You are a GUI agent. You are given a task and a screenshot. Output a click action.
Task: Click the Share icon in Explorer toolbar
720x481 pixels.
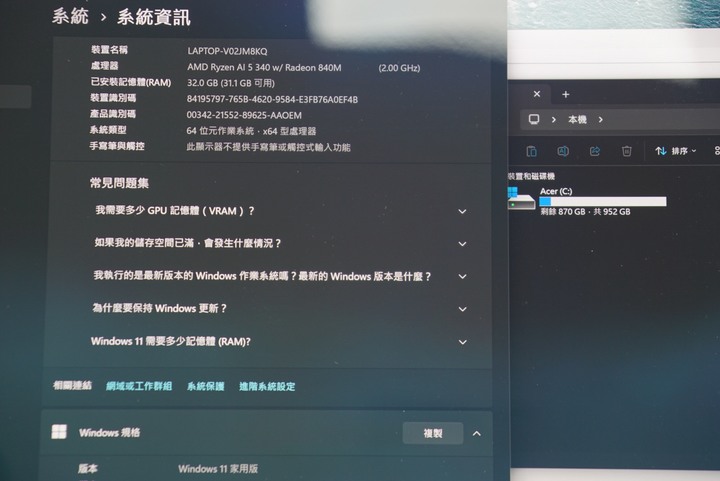[595, 151]
